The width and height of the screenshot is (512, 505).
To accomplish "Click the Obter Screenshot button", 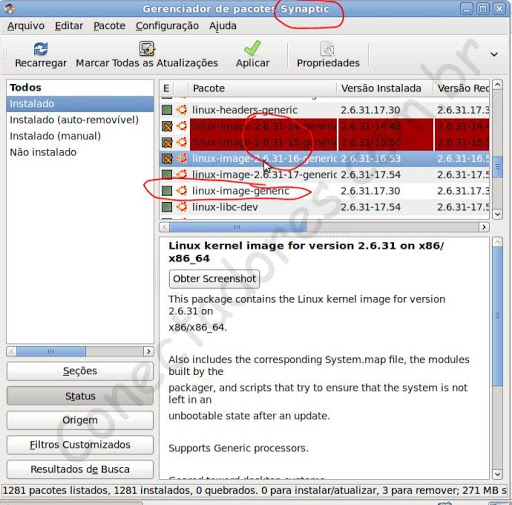I will 214,279.
